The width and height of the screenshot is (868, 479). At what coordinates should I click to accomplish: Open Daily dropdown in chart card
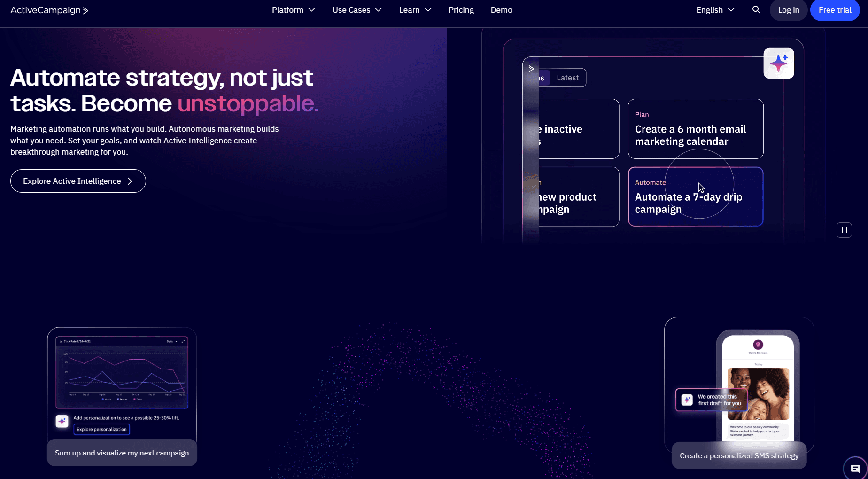172,341
